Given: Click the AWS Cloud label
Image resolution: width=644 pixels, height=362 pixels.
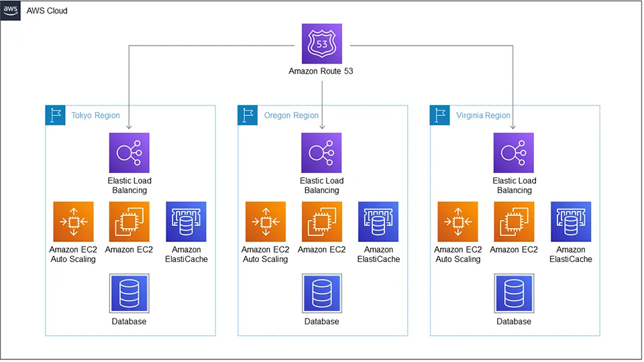Looking at the screenshot, I should tap(47, 11).
